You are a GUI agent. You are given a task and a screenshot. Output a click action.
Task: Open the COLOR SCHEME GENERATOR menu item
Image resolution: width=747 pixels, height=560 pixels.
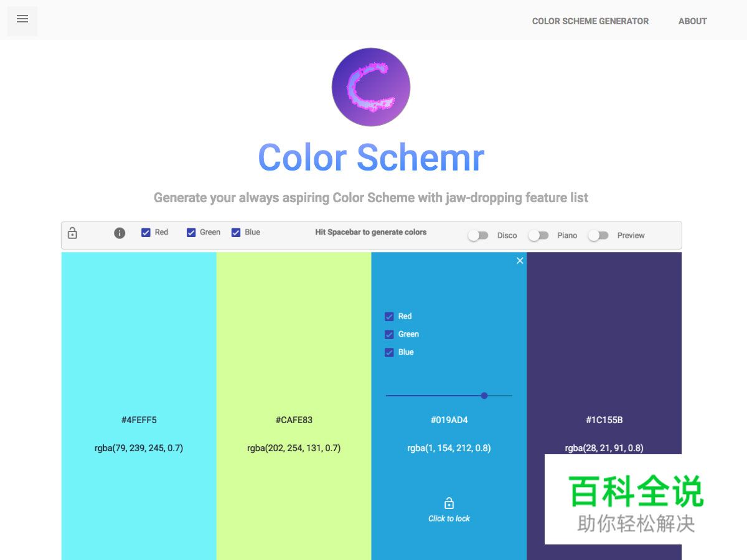tap(590, 21)
